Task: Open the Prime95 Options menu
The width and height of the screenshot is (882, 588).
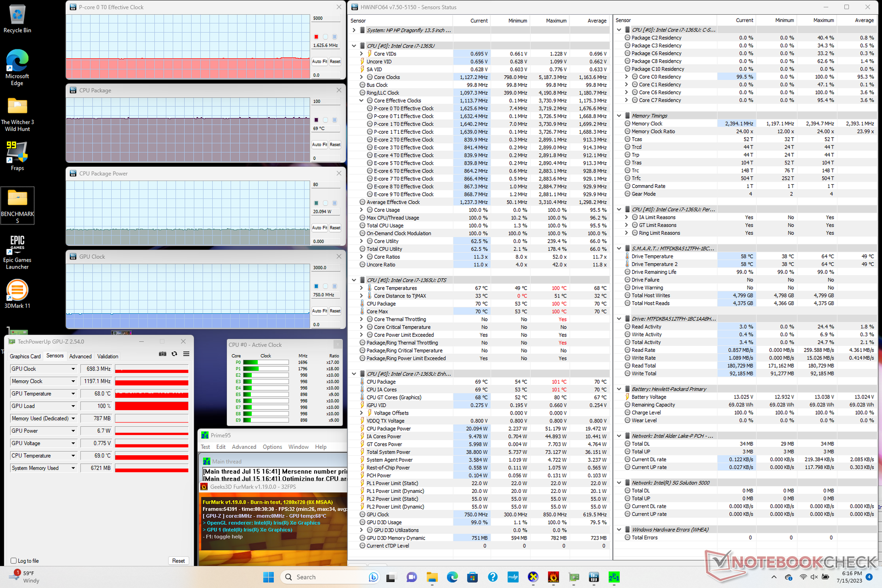Action: coord(272,447)
